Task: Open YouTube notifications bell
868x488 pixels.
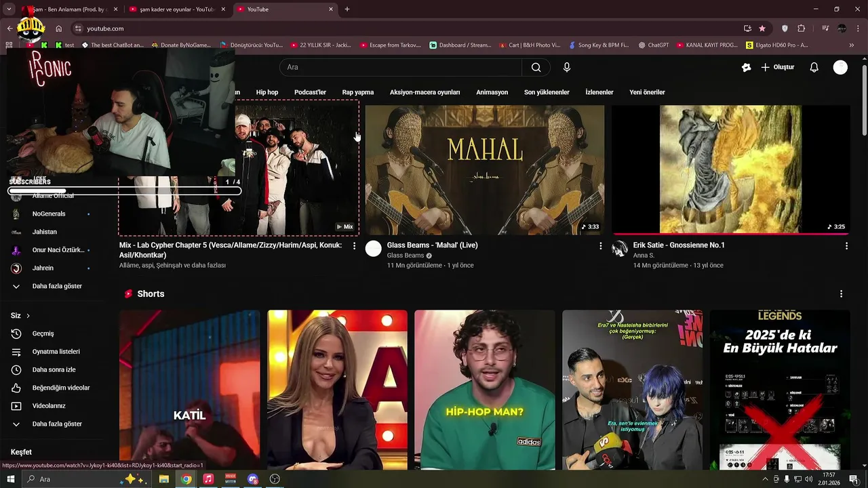Action: 814,67
